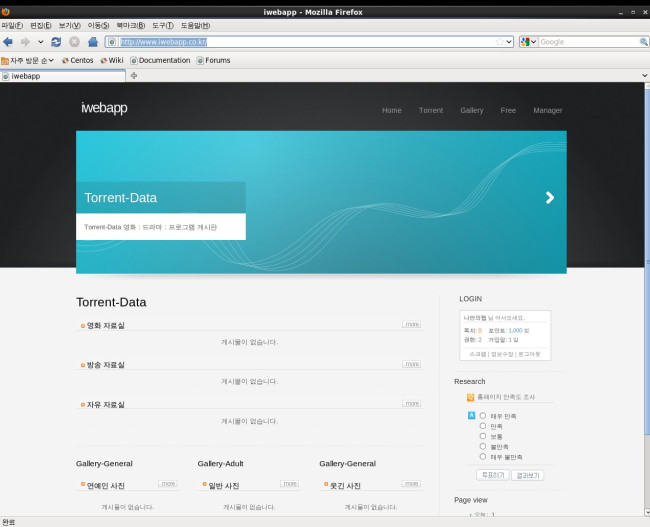Click the blue A answer icon
Viewport: 650px width, 527px height.
(471, 415)
